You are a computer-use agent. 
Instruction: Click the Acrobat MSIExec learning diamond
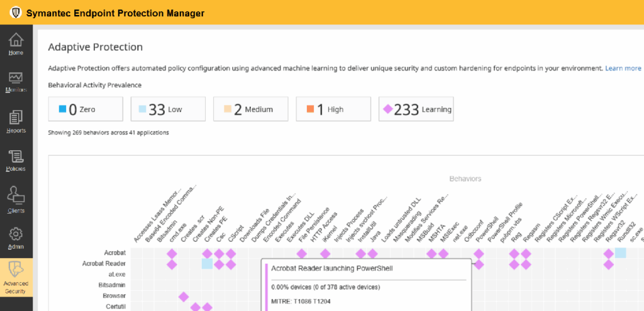click(443, 254)
